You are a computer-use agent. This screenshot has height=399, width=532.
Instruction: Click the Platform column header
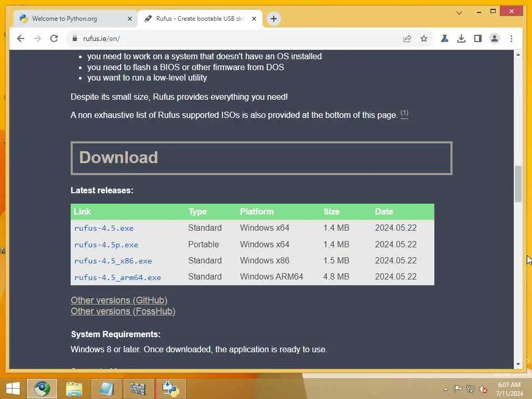coord(257,212)
